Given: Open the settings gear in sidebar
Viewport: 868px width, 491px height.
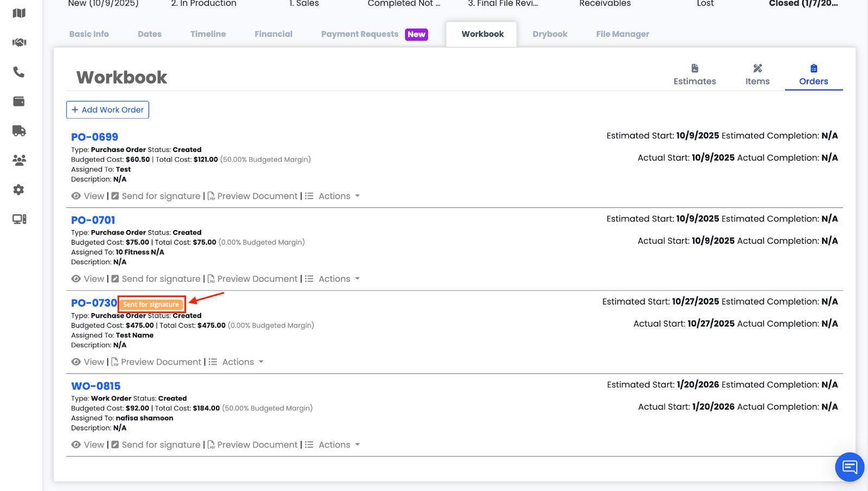Looking at the screenshot, I should (x=19, y=190).
